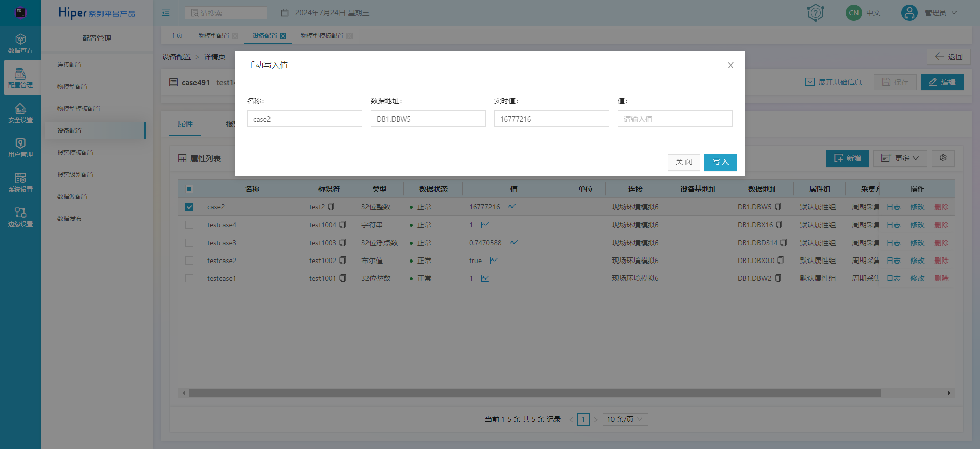The height and width of the screenshot is (449, 980).
Task: Click 修改 link for testcase4 row
Action: (917, 225)
